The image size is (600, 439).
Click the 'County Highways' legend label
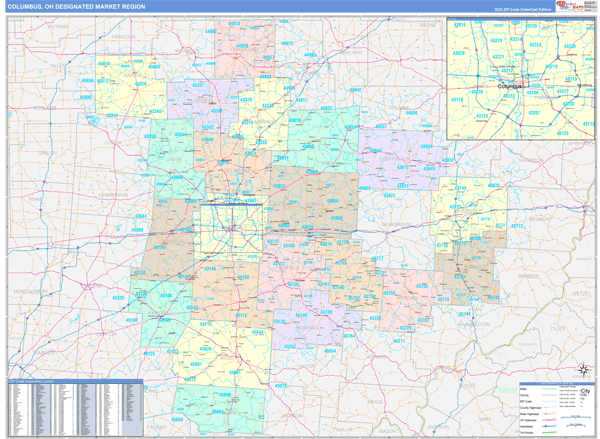530,408
